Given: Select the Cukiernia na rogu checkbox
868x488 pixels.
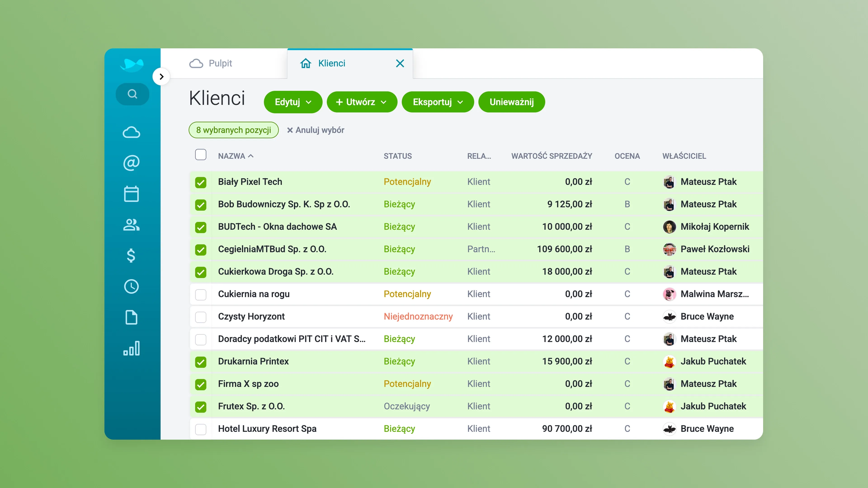Looking at the screenshot, I should (200, 294).
